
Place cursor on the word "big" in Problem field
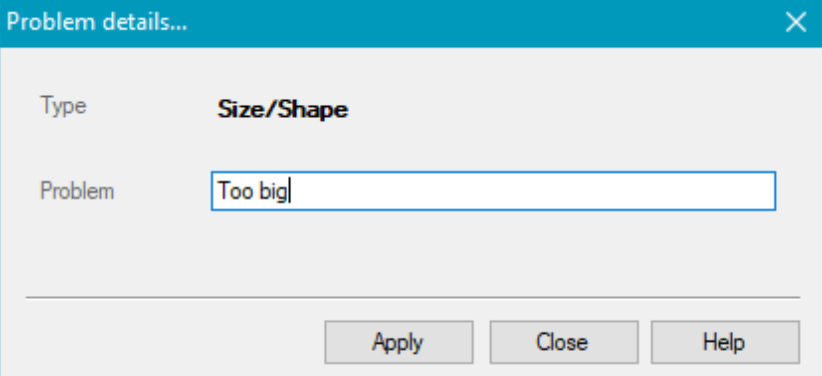click(273, 192)
